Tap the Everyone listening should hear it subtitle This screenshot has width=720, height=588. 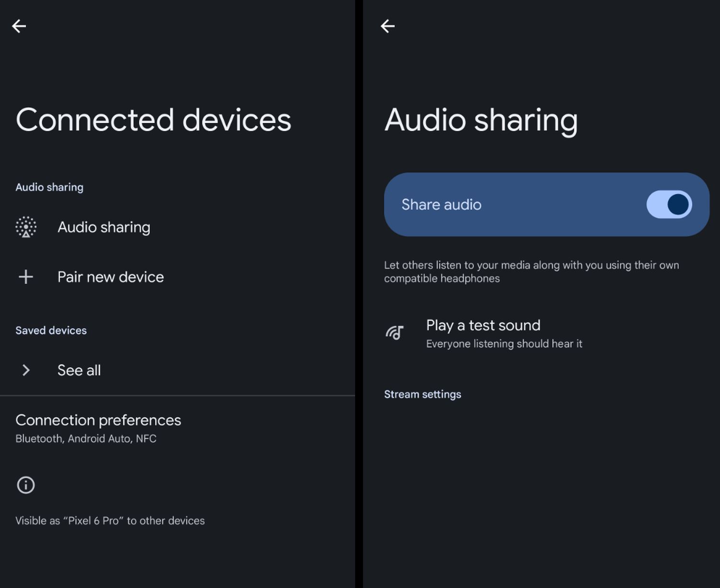504,344
